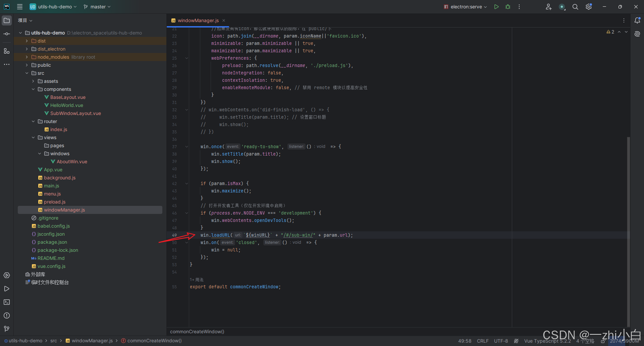The width and height of the screenshot is (644, 346).
Task: Click windowManager.js breadcrumb in navigation bar
Action: pos(92,341)
